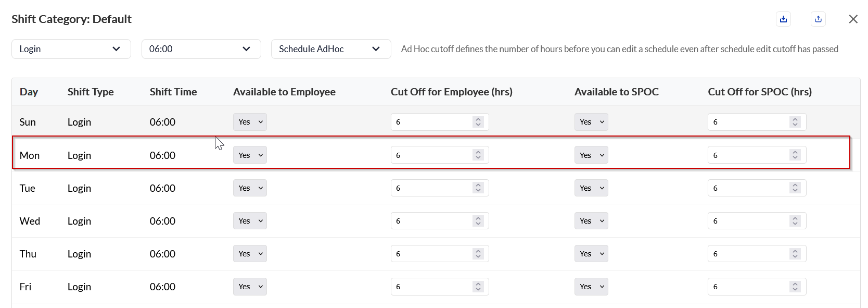The image size is (868, 308).
Task: Open the Login shift type dropdown
Action: 71,49
